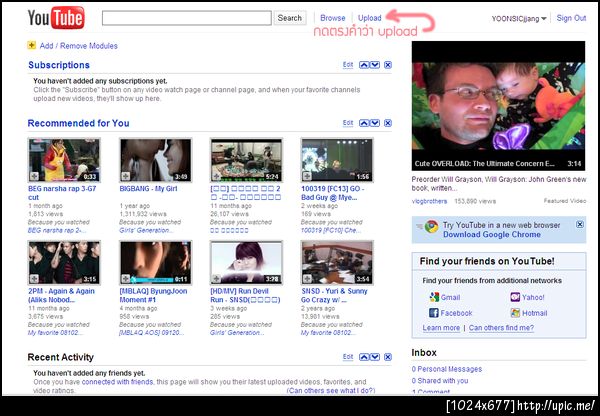Click the Hotmail icon
Image resolution: width=600 pixels, height=416 pixels.
pos(515,313)
